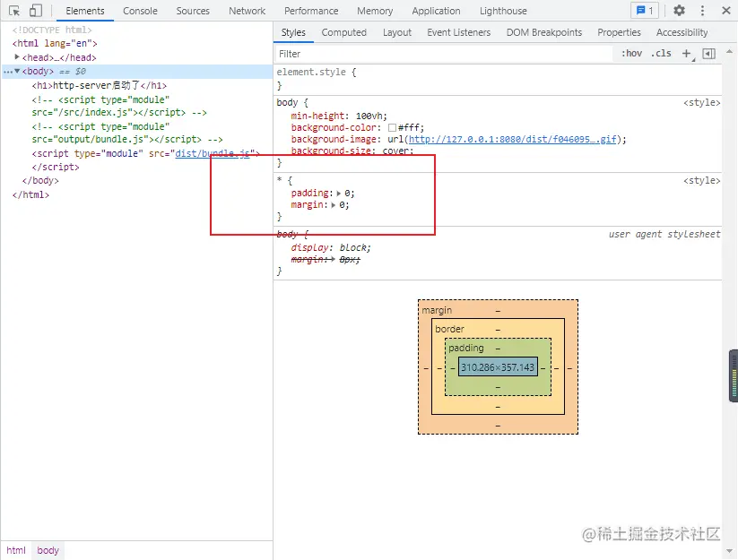The height and width of the screenshot is (560, 738).
Task: Click the margin label in box model
Action: [x=437, y=310]
